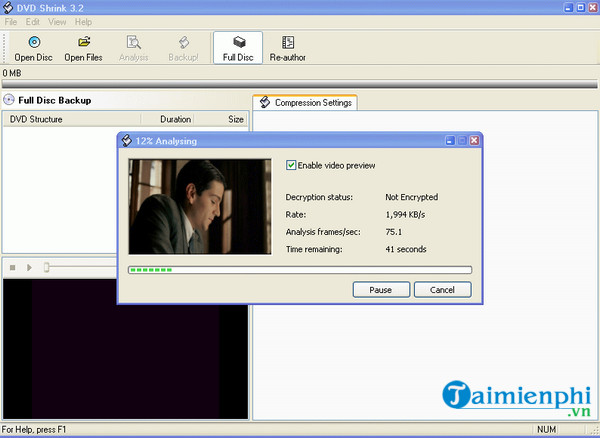Open the View menu

57,22
